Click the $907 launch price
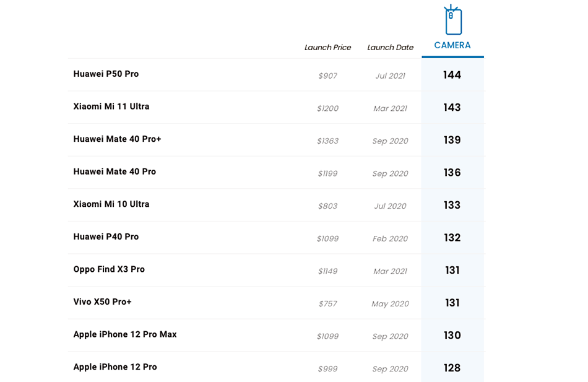Image resolution: width=588 pixels, height=382 pixels. coord(328,76)
